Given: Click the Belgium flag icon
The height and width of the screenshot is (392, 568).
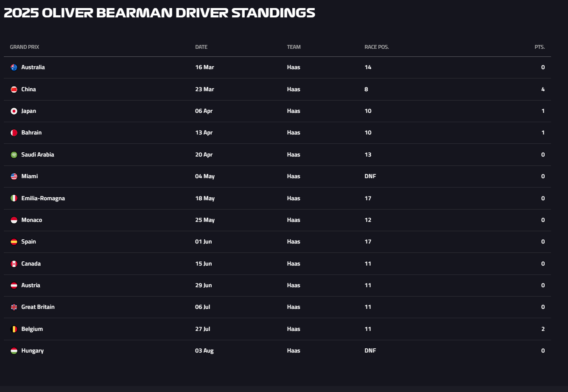Looking at the screenshot, I should pos(14,329).
